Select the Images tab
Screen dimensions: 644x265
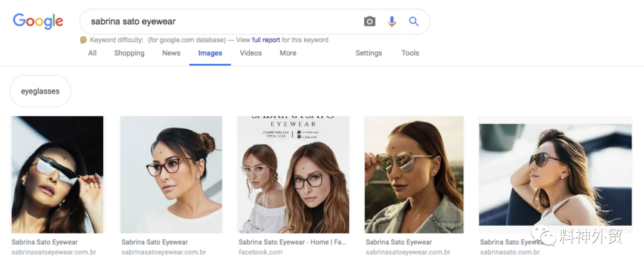pos(210,53)
